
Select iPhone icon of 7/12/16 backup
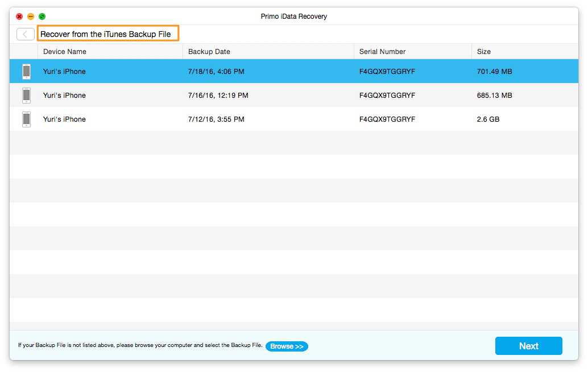(x=26, y=119)
